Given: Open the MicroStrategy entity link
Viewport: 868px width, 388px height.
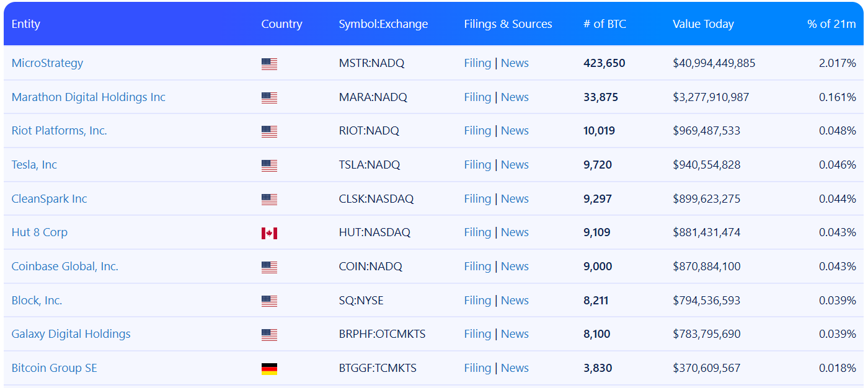Looking at the screenshot, I should pos(47,63).
